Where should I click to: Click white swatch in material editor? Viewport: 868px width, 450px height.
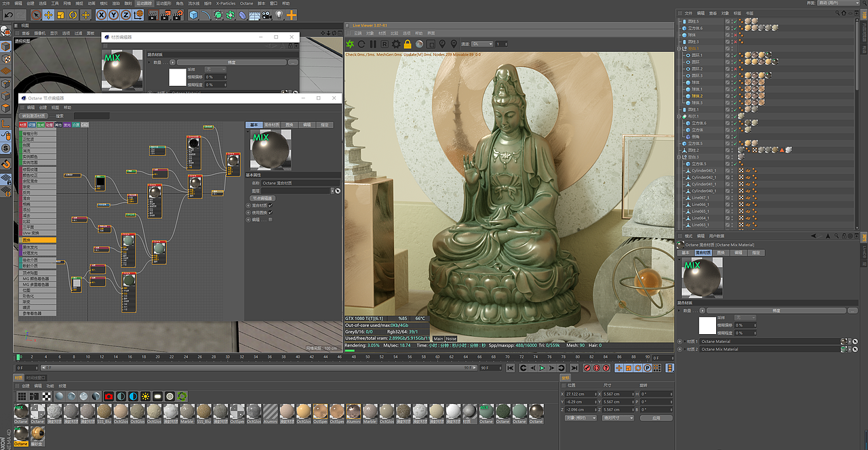(x=178, y=77)
